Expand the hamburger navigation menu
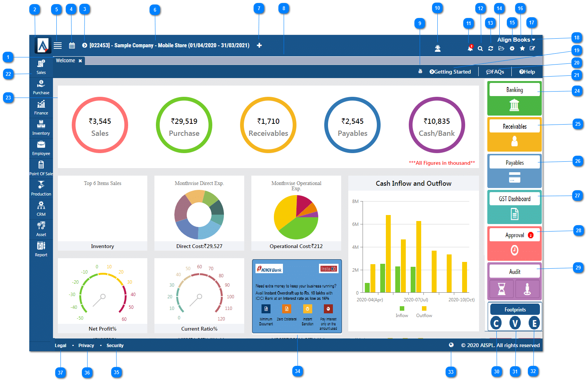588x382 pixels. (x=57, y=45)
